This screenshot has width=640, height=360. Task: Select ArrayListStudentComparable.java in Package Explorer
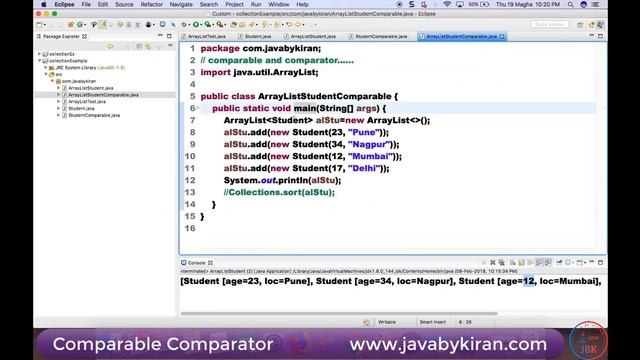103,95
